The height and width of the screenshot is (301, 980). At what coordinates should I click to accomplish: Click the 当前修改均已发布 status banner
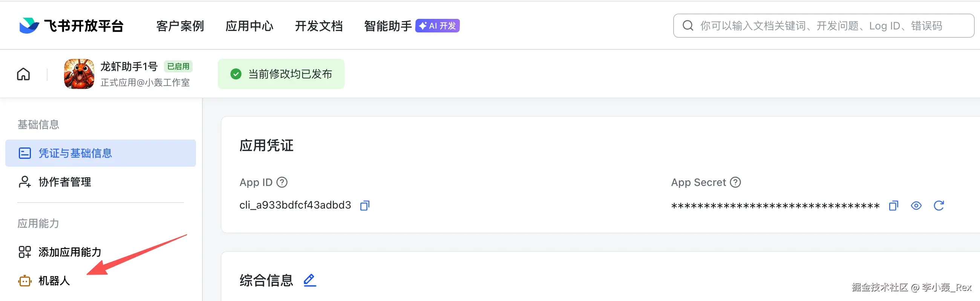281,74
